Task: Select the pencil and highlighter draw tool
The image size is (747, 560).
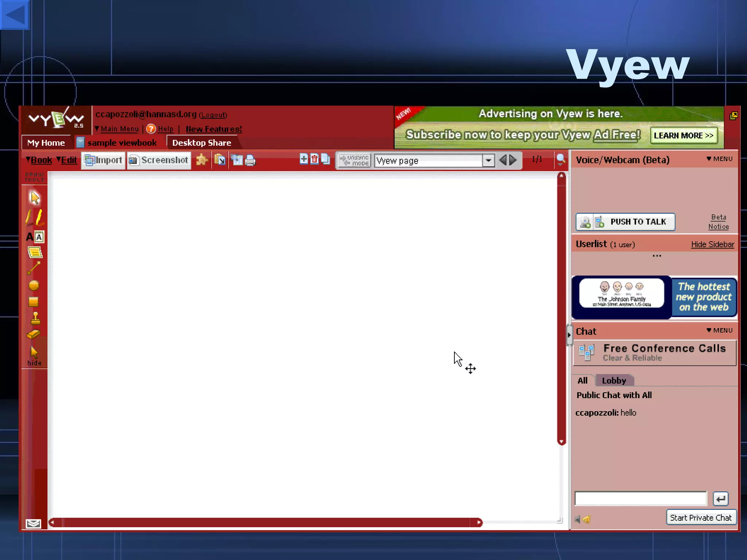Action: (x=35, y=217)
